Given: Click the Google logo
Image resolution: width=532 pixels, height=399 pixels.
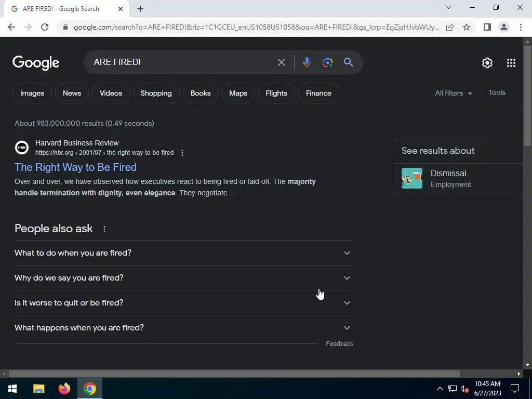Looking at the screenshot, I should 36,63.
